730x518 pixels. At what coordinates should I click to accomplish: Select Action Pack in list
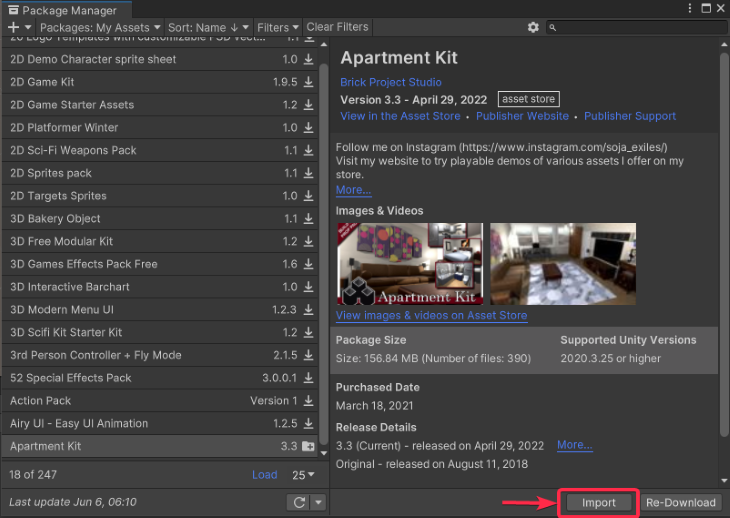pos(160,401)
